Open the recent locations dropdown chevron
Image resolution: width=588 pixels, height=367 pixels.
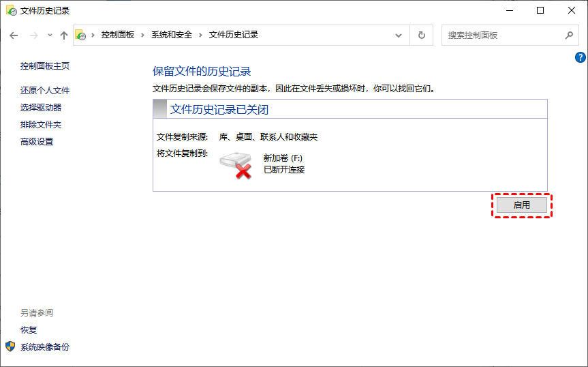pyautogui.click(x=50, y=35)
